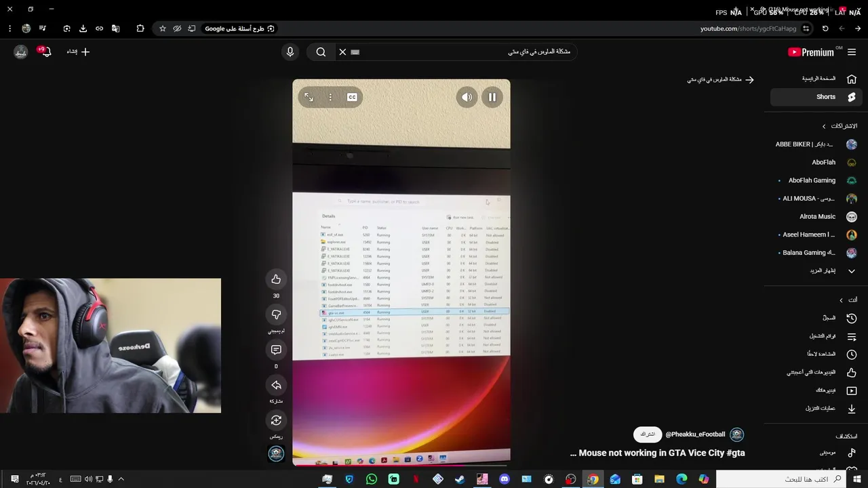Open the browser downloads icon
868x488 pixels.
click(x=83, y=28)
